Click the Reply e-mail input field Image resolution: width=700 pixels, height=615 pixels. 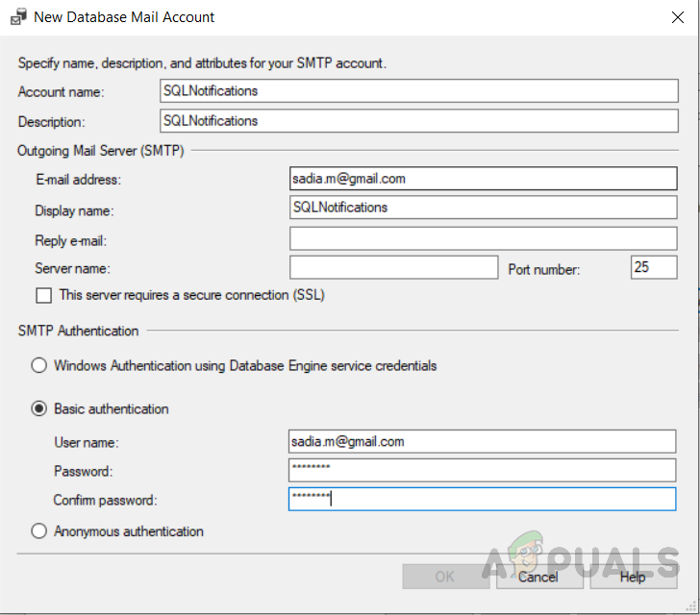point(483,238)
